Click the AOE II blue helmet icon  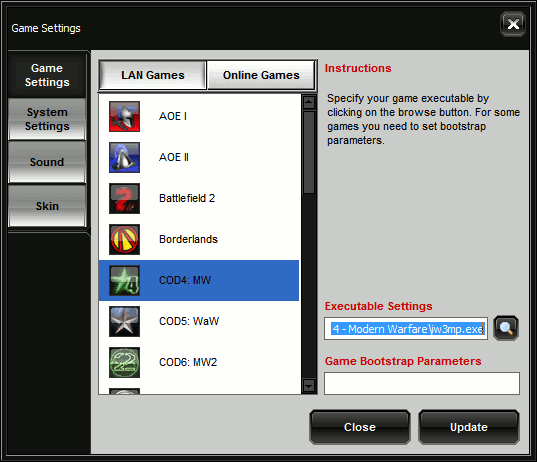(x=124, y=158)
